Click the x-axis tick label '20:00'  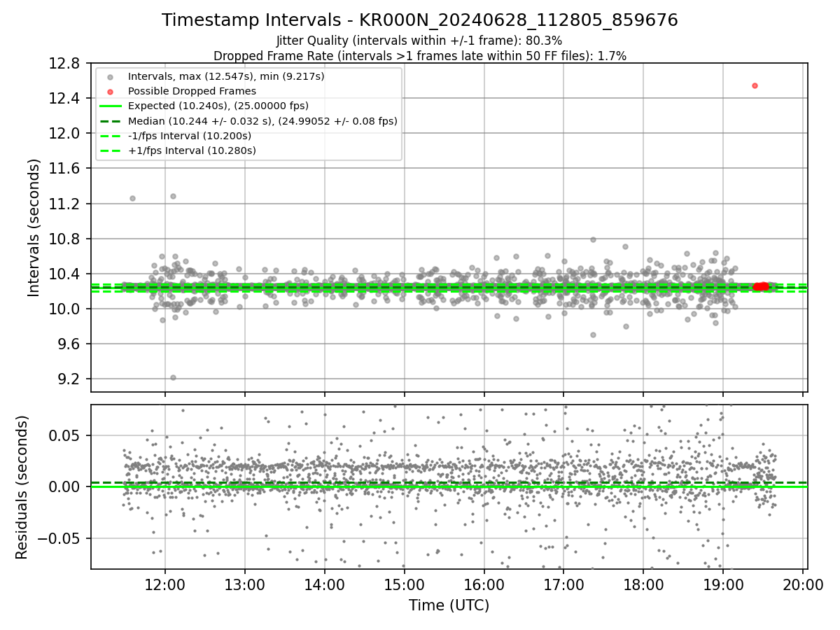tap(803, 584)
